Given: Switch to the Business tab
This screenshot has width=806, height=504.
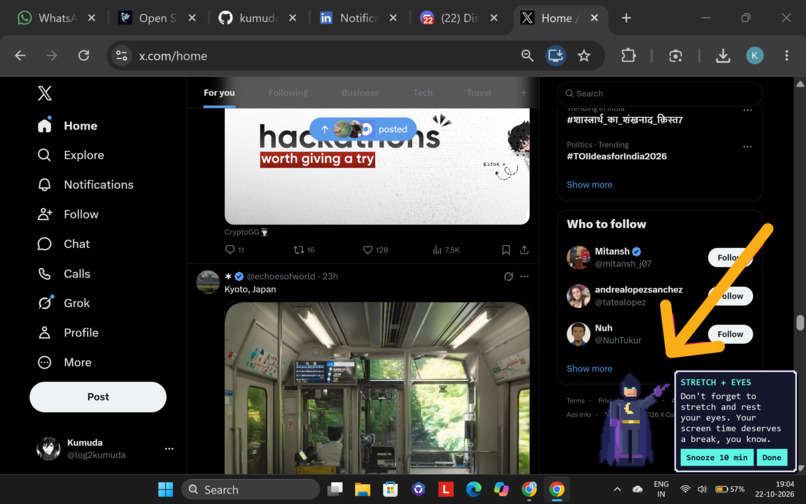Looking at the screenshot, I should point(360,93).
